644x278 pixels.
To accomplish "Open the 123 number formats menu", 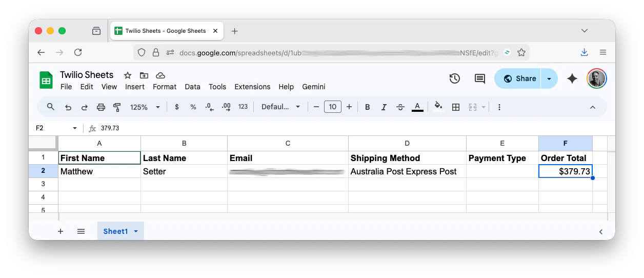I will [x=243, y=107].
